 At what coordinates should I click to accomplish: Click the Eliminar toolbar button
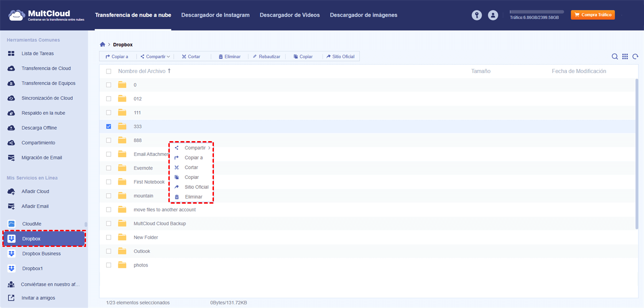click(x=230, y=57)
